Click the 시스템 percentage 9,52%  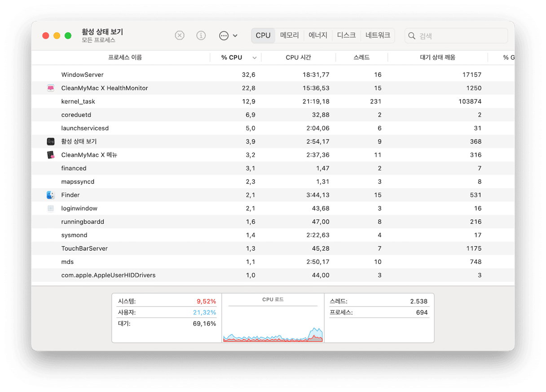tap(207, 301)
